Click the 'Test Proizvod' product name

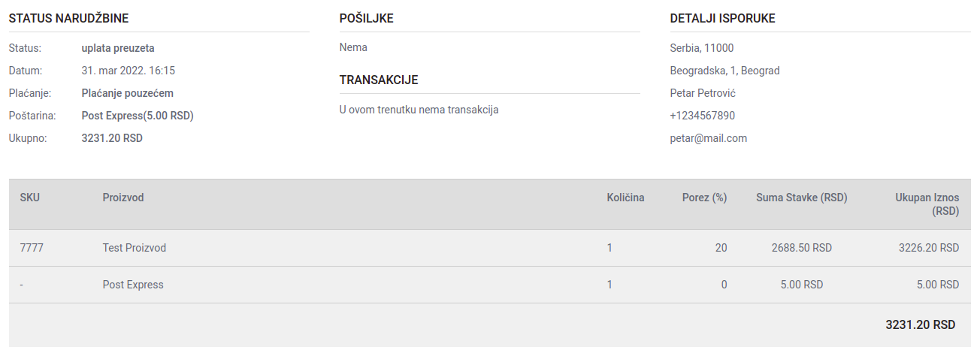click(x=135, y=248)
